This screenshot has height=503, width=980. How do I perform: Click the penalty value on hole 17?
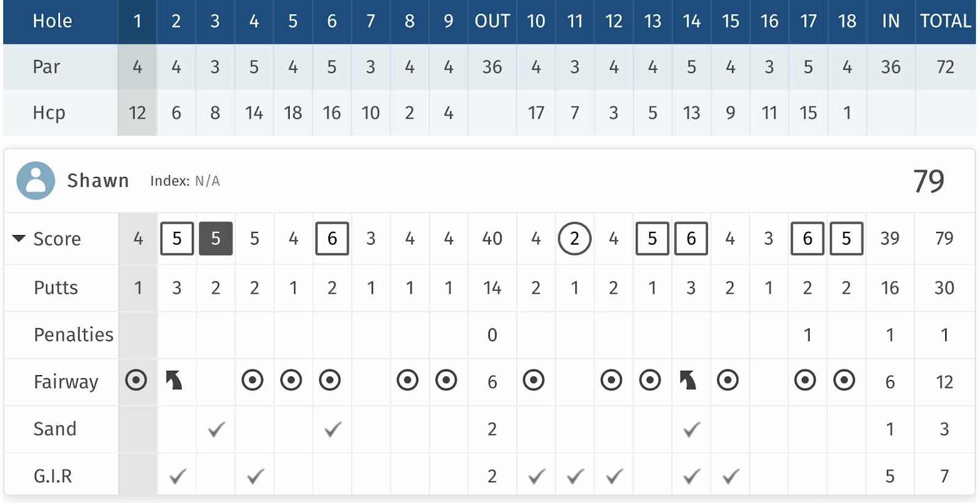coord(808,335)
